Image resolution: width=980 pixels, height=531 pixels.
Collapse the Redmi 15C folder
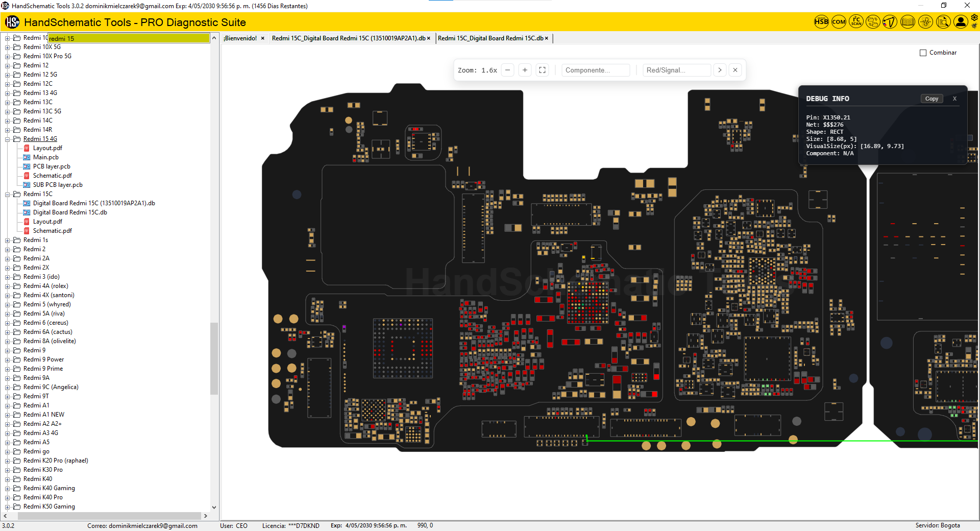[x=8, y=194]
